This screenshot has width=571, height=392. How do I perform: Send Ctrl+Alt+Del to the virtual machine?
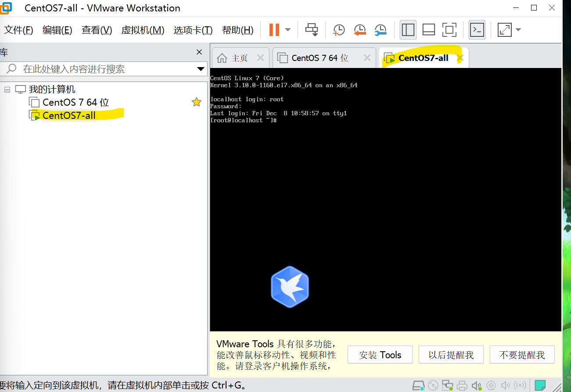pyautogui.click(x=312, y=30)
